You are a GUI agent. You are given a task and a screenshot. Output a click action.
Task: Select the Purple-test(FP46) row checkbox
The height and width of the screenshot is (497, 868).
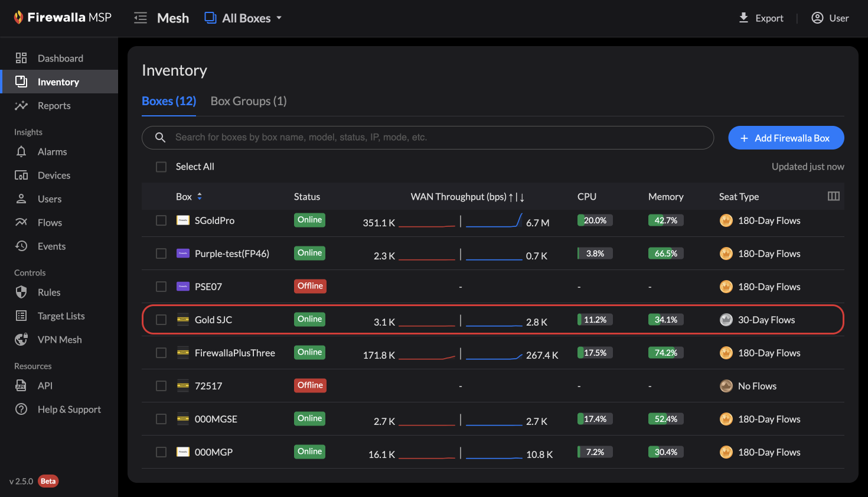161,254
